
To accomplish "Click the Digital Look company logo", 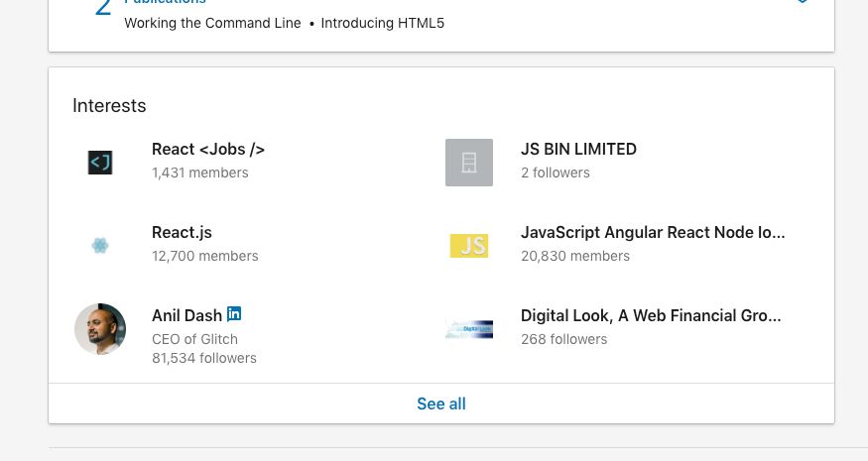I will pos(469,329).
